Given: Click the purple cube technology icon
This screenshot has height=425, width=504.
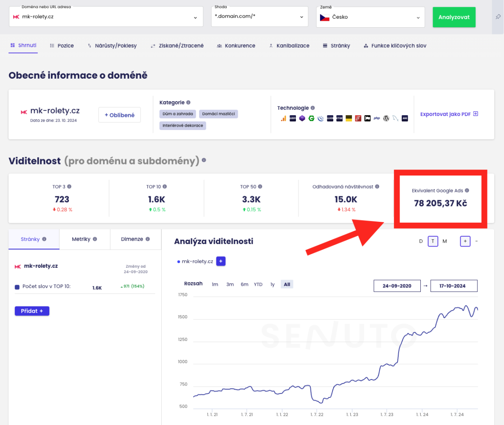Looking at the screenshot, I should 302,119.
